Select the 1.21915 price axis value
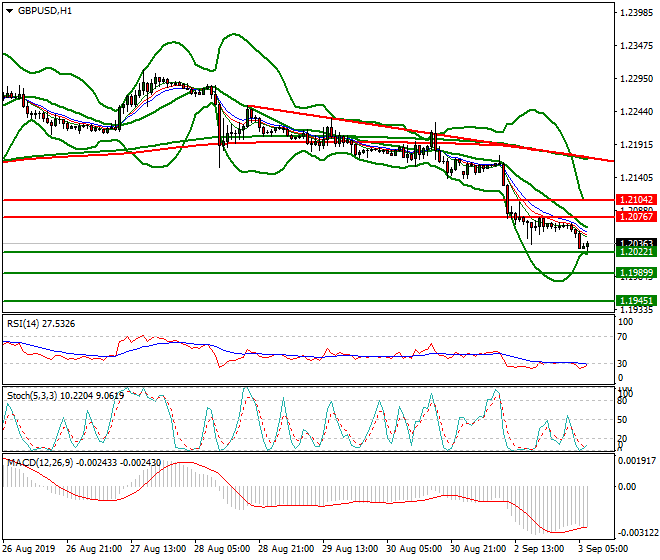This screenshot has width=660, height=560. [x=637, y=144]
